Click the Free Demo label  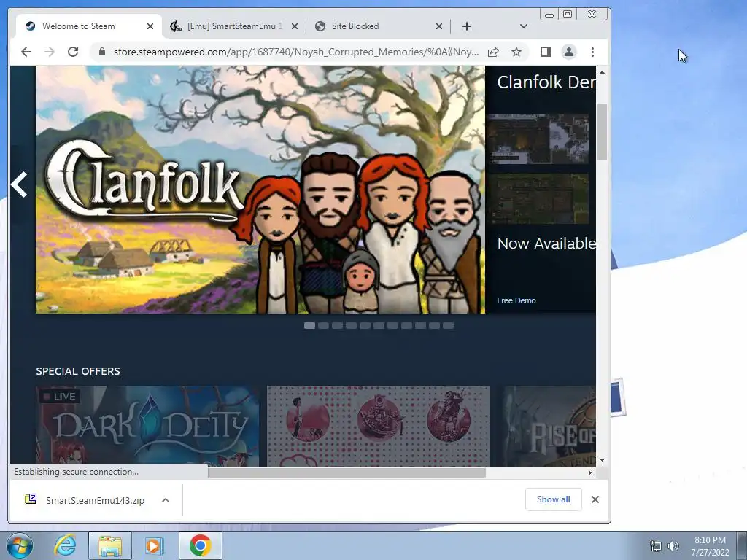coord(516,300)
